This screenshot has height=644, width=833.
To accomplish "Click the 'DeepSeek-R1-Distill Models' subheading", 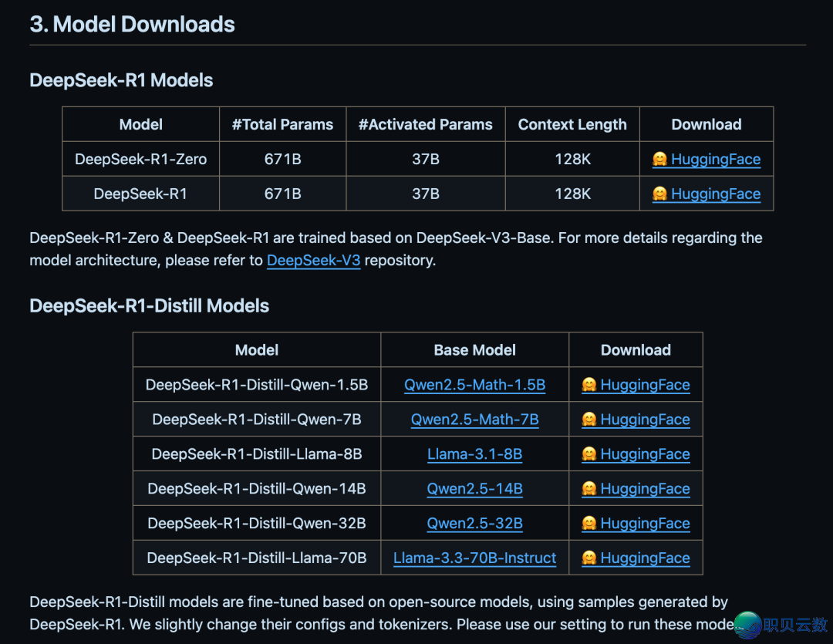I will tap(150, 306).
